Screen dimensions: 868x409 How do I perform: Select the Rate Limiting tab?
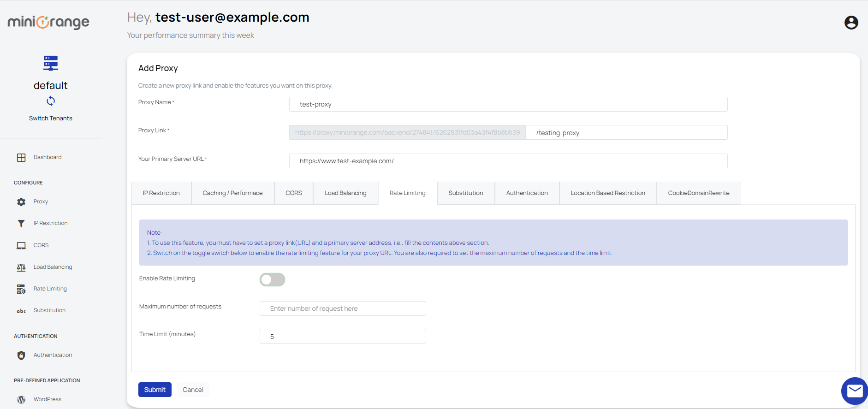[408, 193]
